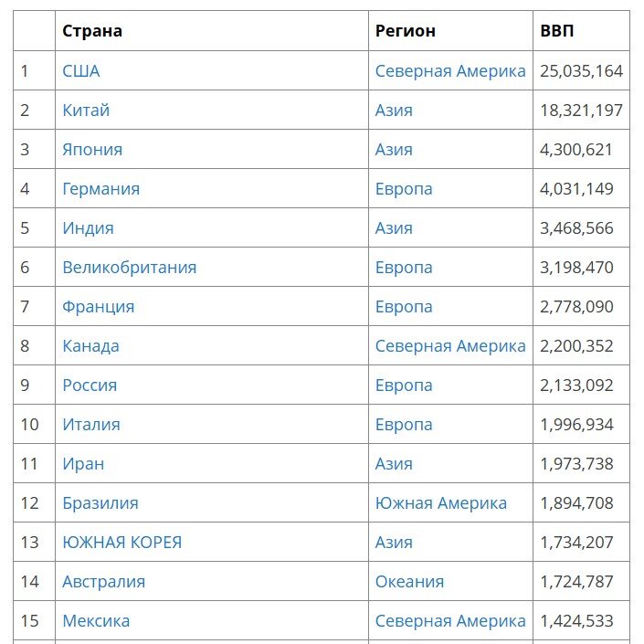Click the Южная Америка region link
The height and width of the screenshot is (644, 644).
pos(441,503)
